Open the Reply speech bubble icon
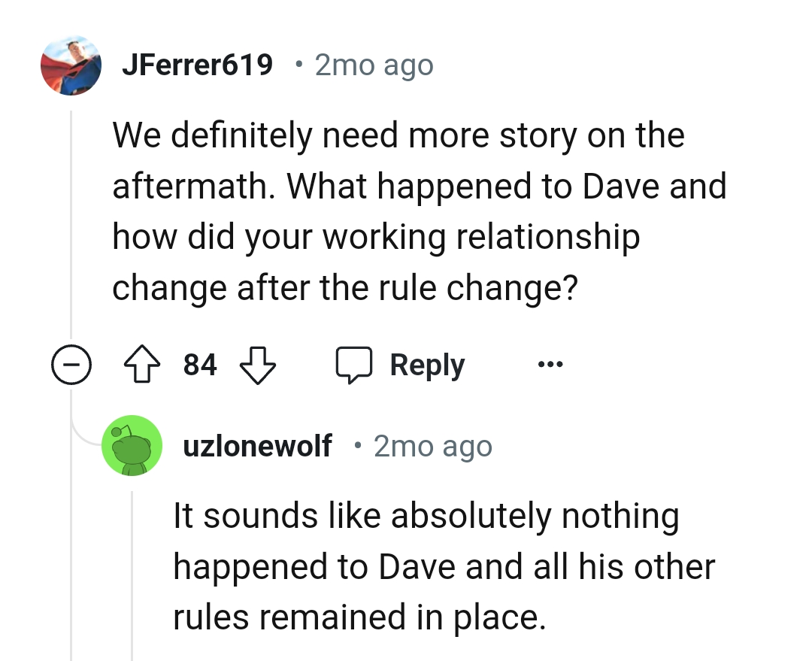 tap(354, 364)
